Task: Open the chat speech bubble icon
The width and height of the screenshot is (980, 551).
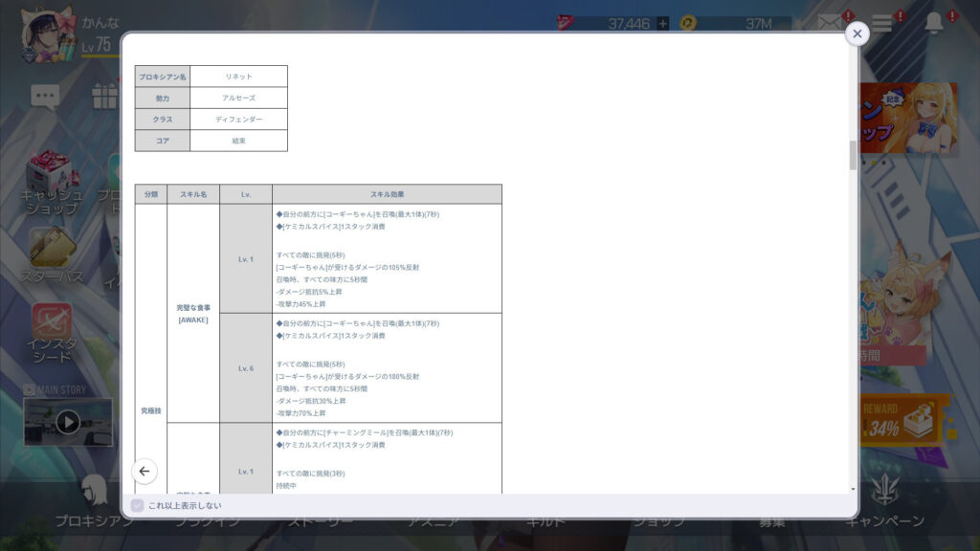Action: [45, 95]
